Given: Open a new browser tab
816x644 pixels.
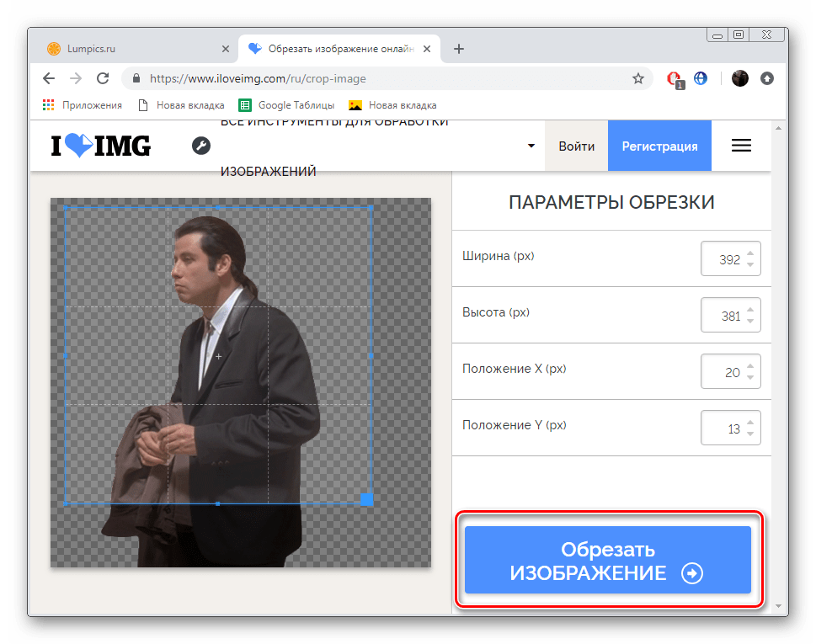Looking at the screenshot, I should coord(458,49).
